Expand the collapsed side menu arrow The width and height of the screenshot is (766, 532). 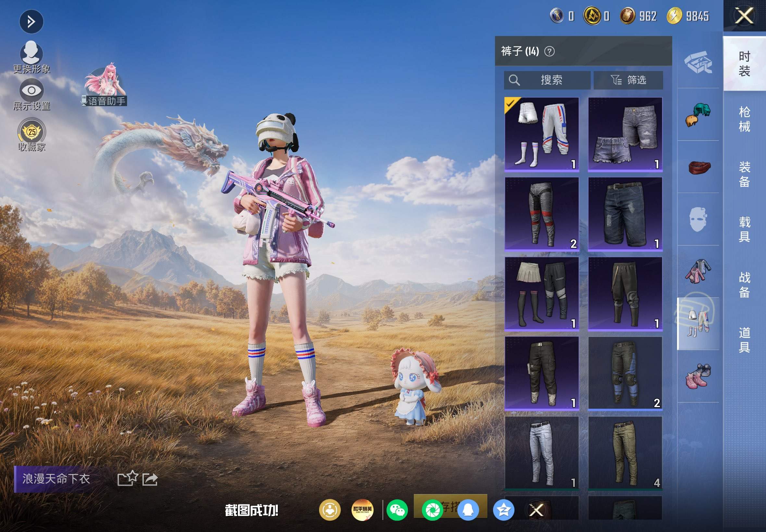coord(31,22)
